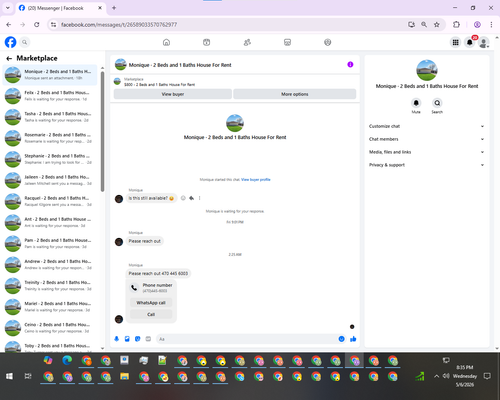Viewport: 500px width, 400px height.
Task: Open the browser extensions puzzle icon
Action: click(456, 25)
